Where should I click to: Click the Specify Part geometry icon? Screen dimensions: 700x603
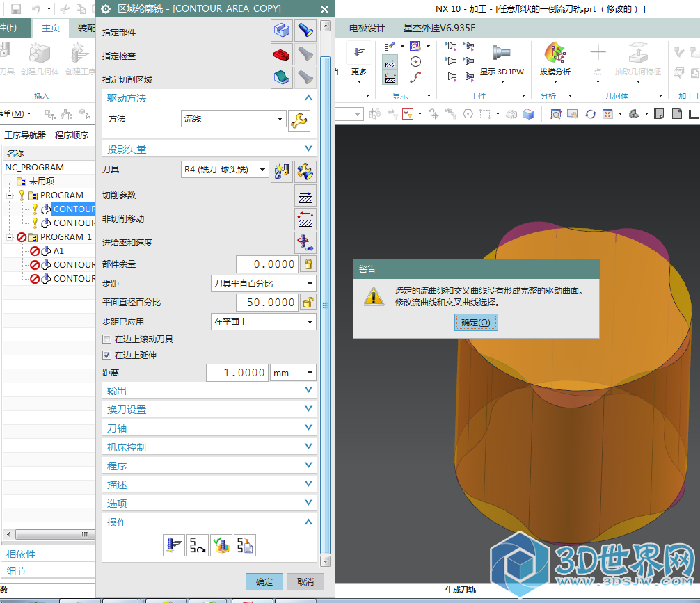(282, 31)
